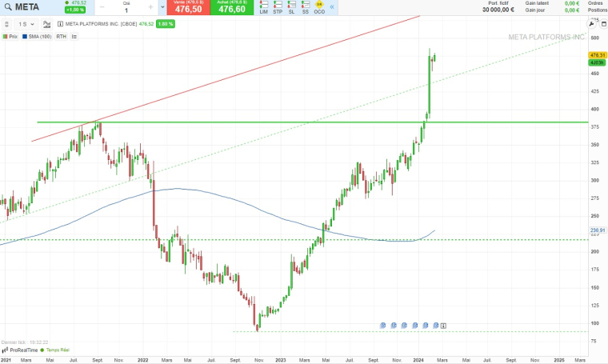
Task: Collapse the order toolbar double chevron
Action: tap(332, 7)
